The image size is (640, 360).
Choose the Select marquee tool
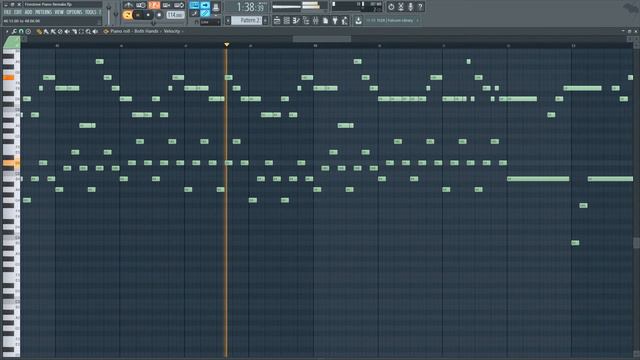(x=81, y=31)
